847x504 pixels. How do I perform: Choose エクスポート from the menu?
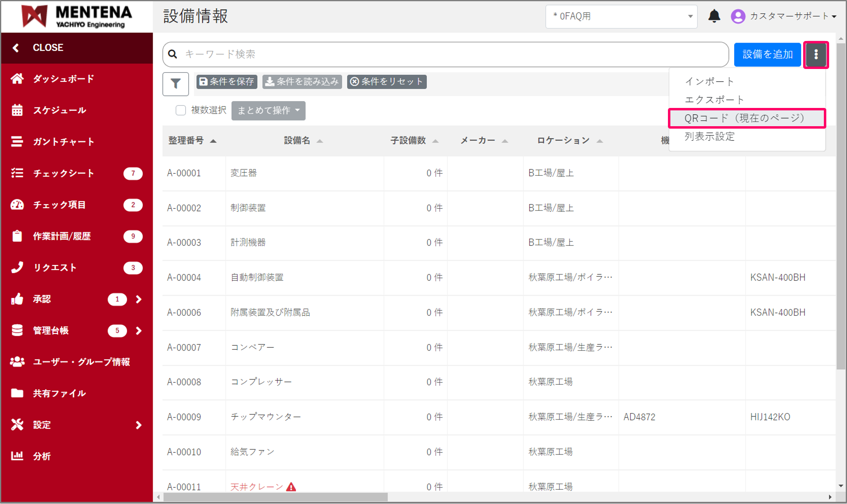coord(714,100)
